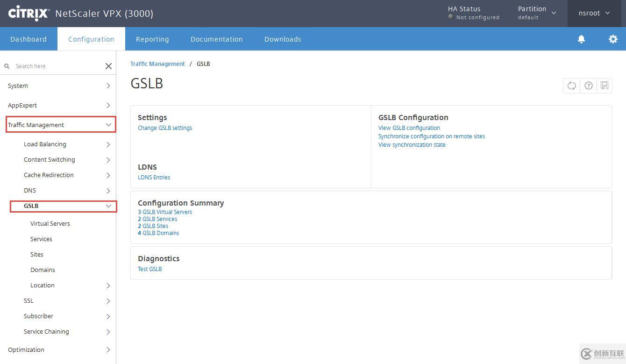Image resolution: width=626 pixels, height=364 pixels.
Task: Select Virtual Servers in the sidebar
Action: tap(50, 224)
